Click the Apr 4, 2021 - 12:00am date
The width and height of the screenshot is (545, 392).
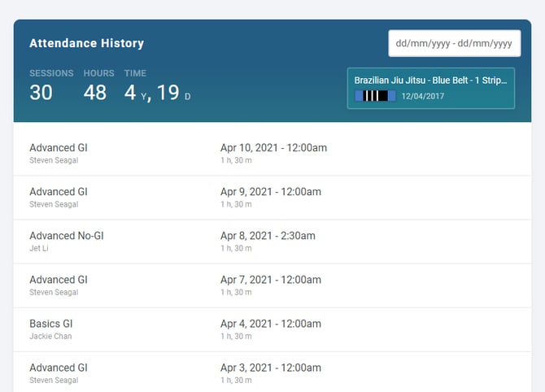[x=271, y=324]
